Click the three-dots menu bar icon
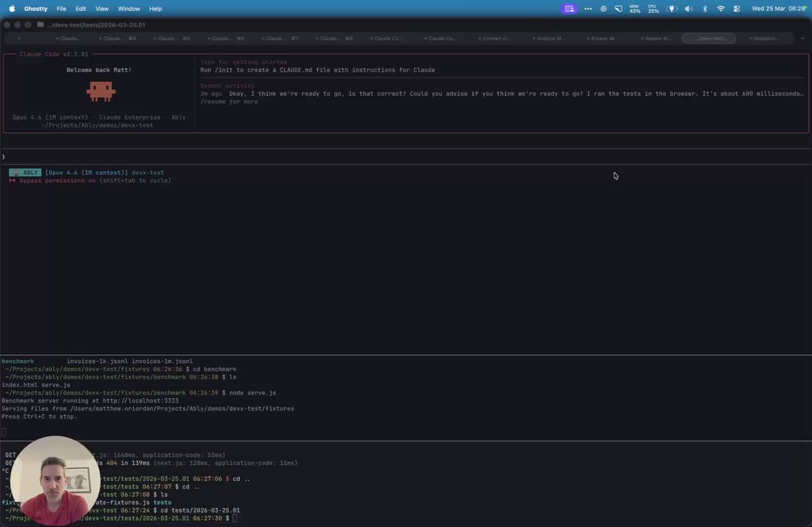Image resolution: width=812 pixels, height=527 pixels. [x=588, y=9]
